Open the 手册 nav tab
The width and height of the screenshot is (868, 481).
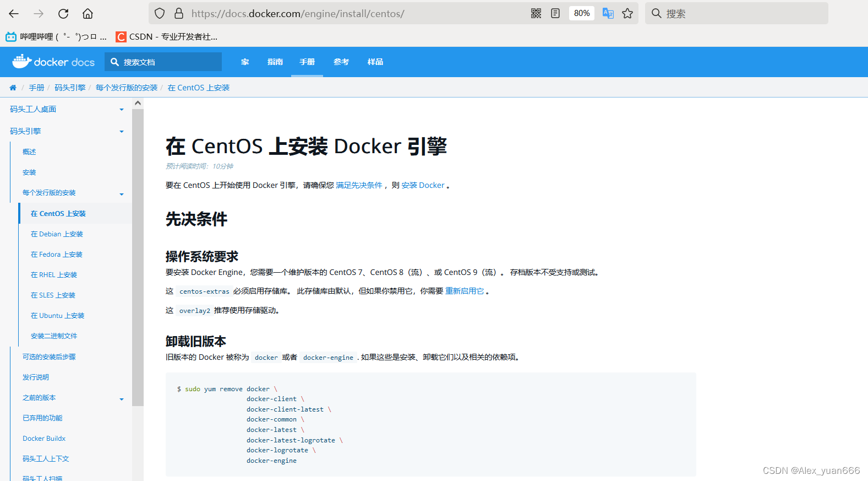[307, 62]
